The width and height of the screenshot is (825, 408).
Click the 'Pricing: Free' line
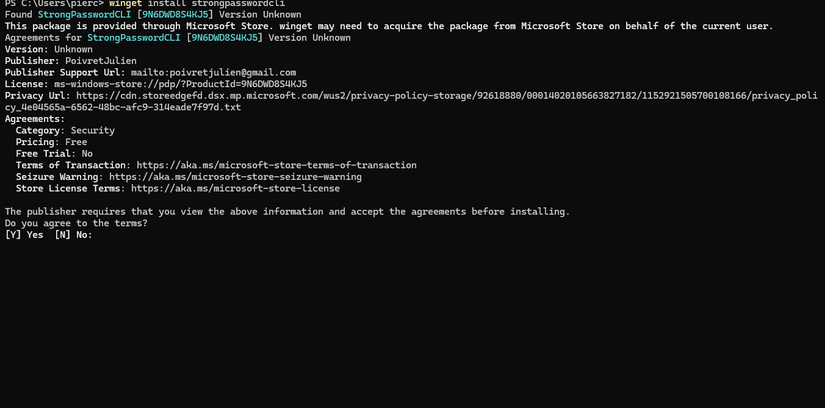tap(51, 142)
